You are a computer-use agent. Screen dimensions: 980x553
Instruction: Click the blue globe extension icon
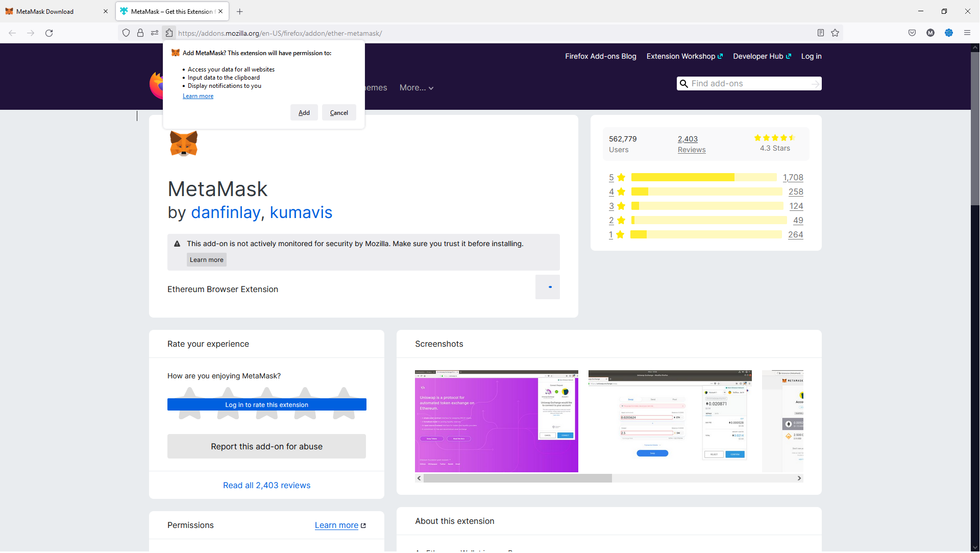tap(949, 33)
